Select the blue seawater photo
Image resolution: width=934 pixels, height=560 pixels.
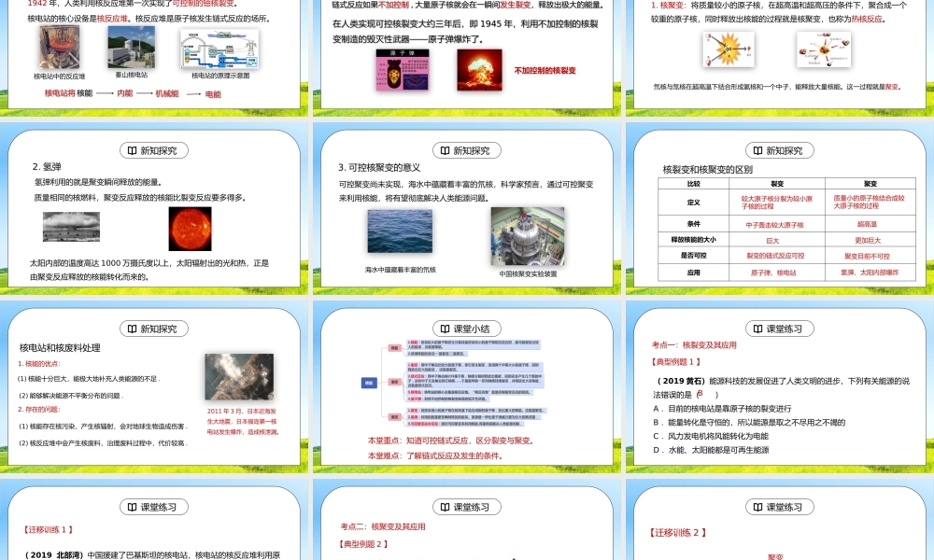click(400, 231)
